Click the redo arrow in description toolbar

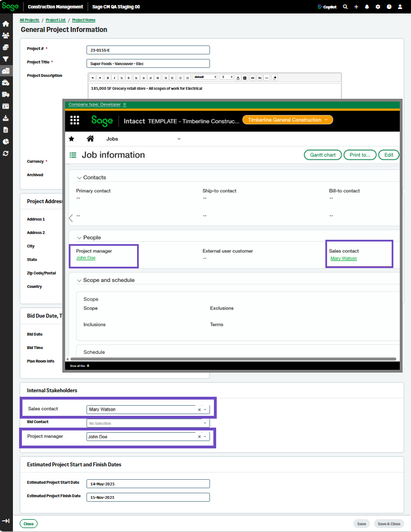[100, 77]
